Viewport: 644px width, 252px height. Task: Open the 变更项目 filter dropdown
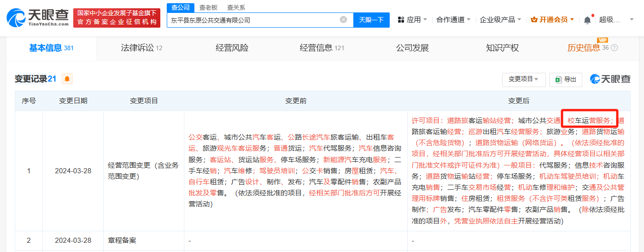[x=524, y=79]
